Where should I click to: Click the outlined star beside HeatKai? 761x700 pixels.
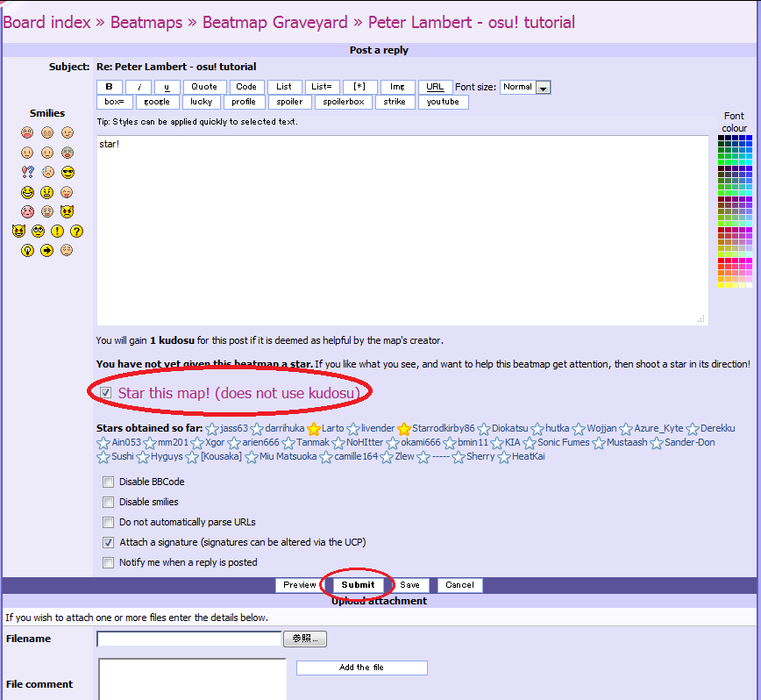click(504, 457)
